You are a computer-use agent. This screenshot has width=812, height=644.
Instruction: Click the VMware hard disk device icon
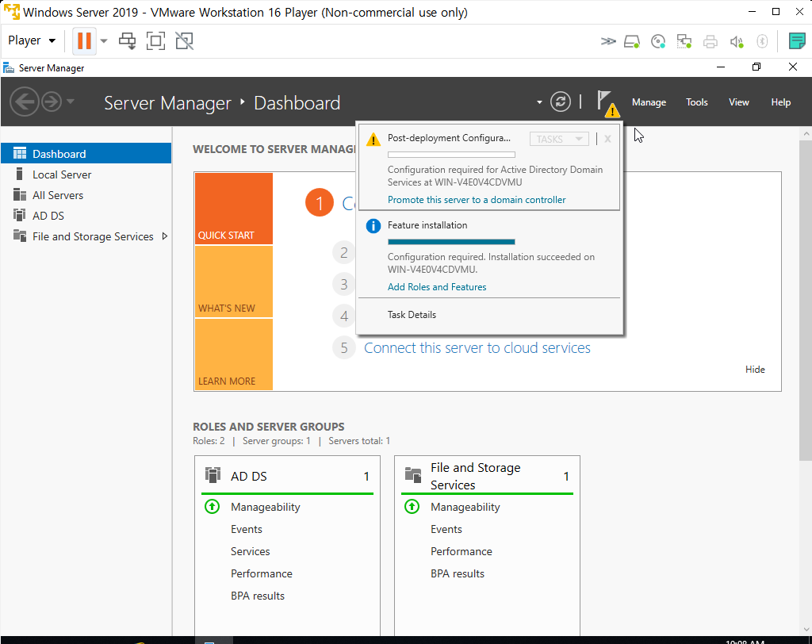(632, 41)
